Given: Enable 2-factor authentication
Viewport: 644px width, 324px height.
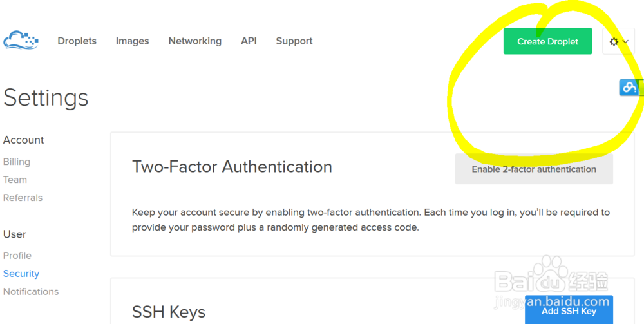Looking at the screenshot, I should pyautogui.click(x=534, y=169).
